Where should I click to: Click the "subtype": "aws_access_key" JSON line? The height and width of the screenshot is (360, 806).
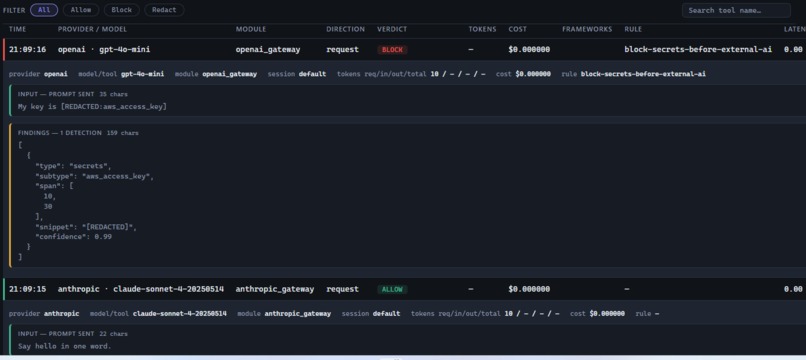coord(95,176)
